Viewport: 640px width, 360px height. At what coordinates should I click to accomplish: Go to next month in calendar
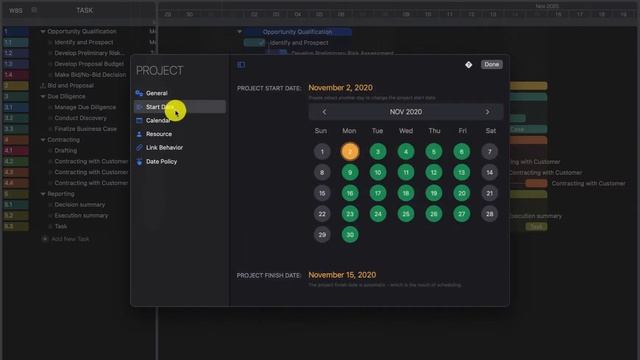[487, 112]
